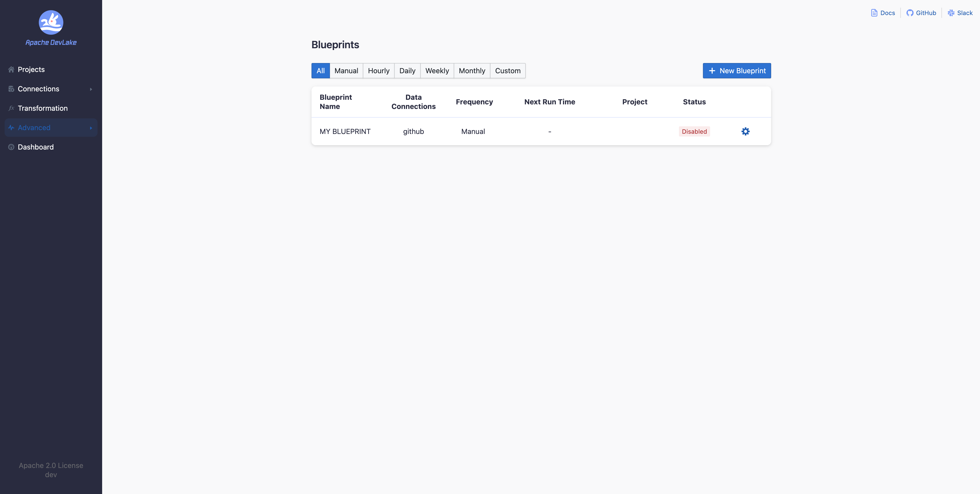Show Weekly blueprints
Screen dimensions: 980x494
437,71
